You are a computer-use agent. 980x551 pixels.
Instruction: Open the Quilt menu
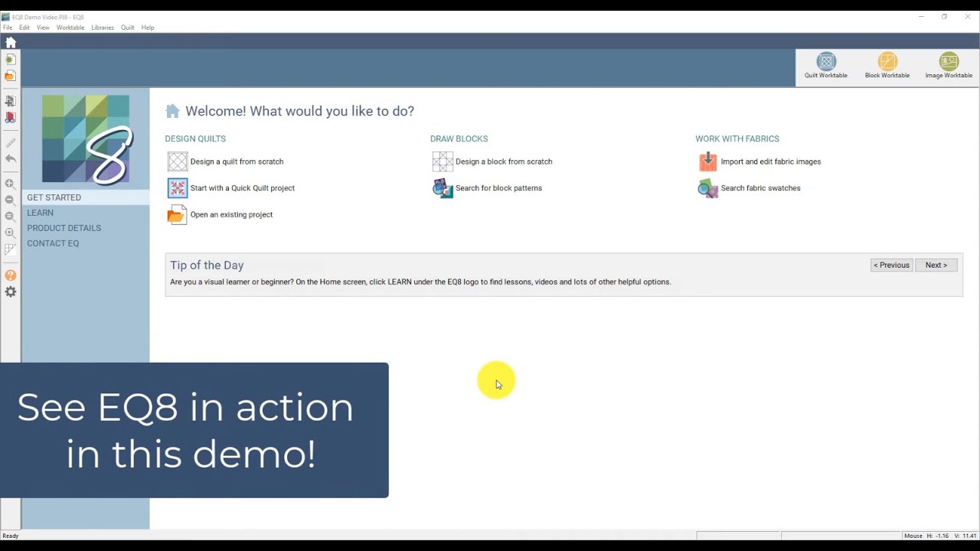127,28
